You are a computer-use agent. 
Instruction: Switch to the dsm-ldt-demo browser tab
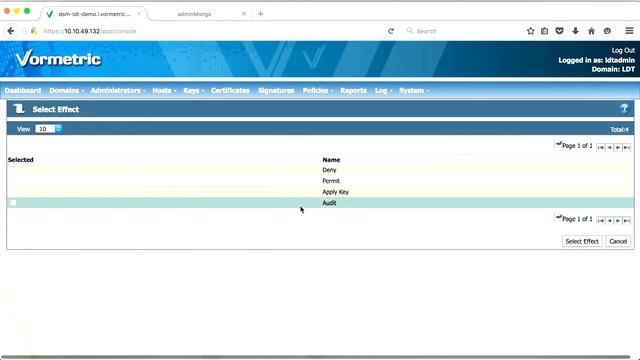94,14
